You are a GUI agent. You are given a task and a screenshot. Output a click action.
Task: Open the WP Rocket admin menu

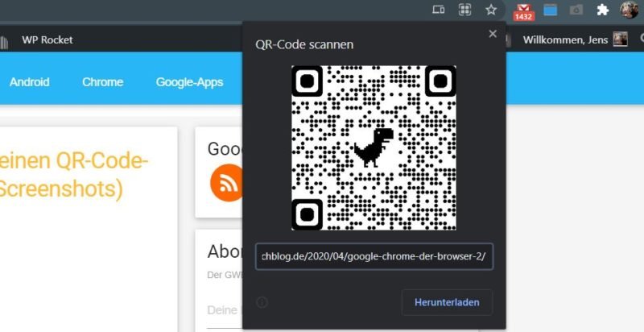coord(47,39)
